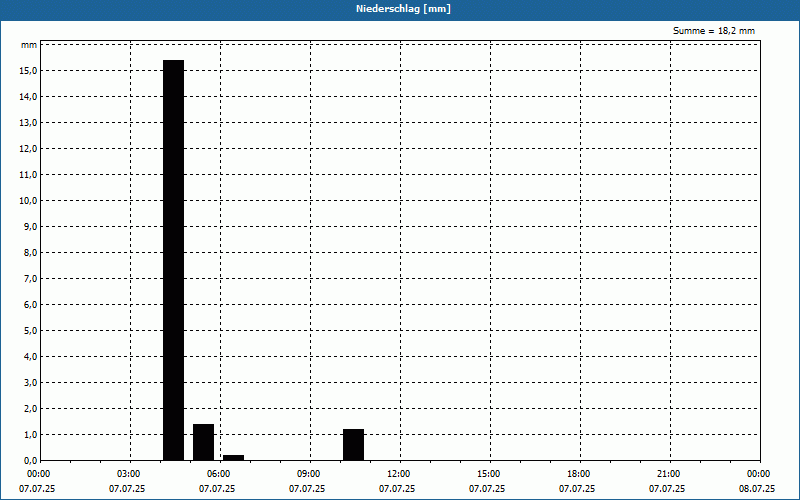Select the 1,2 mm bar after 10:00
The image size is (800, 500).
tap(354, 445)
